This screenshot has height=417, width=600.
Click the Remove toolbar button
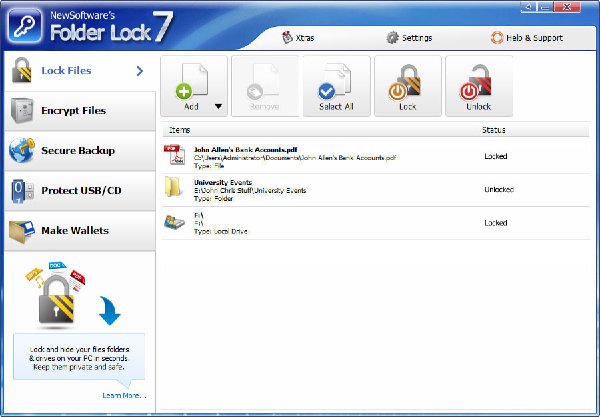265,86
